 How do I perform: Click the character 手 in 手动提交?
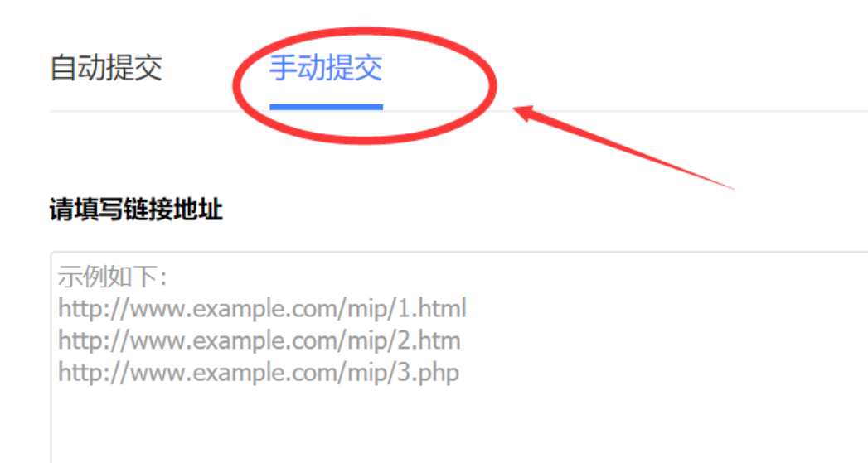point(283,68)
